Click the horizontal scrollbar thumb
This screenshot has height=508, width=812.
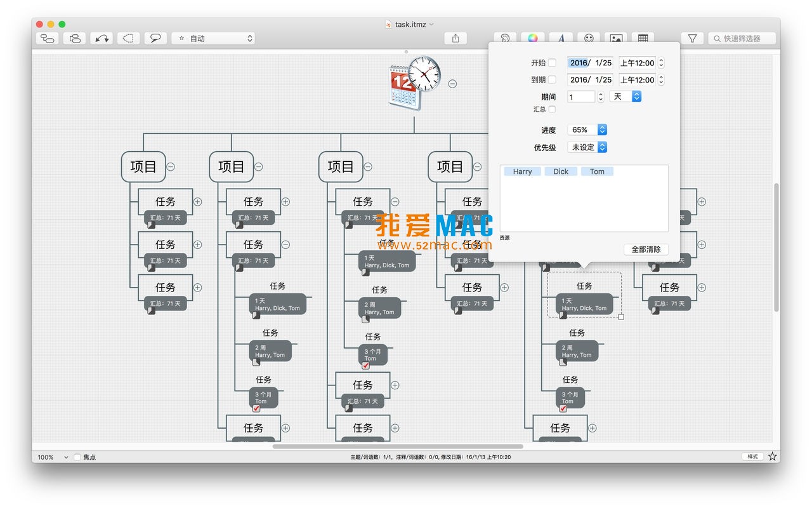tap(398, 446)
